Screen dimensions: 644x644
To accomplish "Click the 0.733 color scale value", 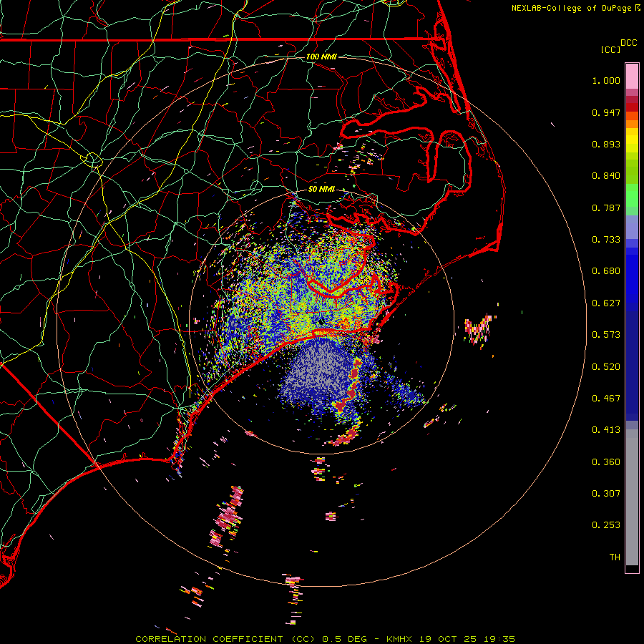I will pyautogui.click(x=606, y=240).
